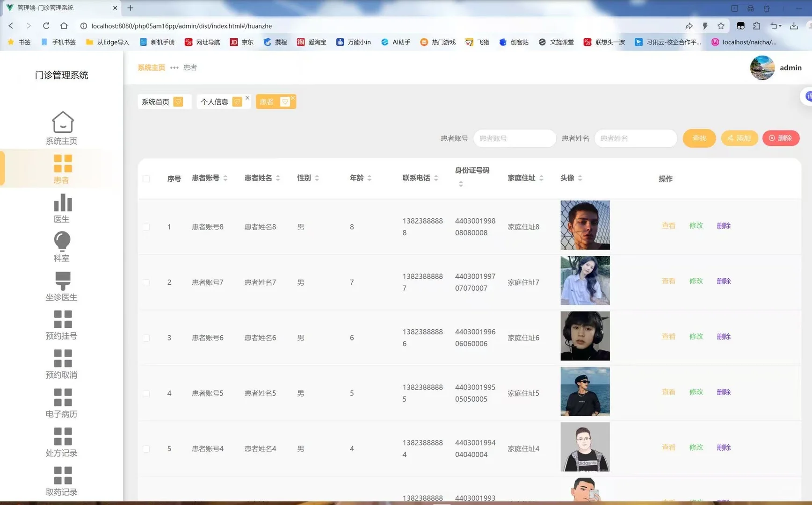
Task: Switch to the 系统主页 breadcrumb tab
Action: [151, 68]
